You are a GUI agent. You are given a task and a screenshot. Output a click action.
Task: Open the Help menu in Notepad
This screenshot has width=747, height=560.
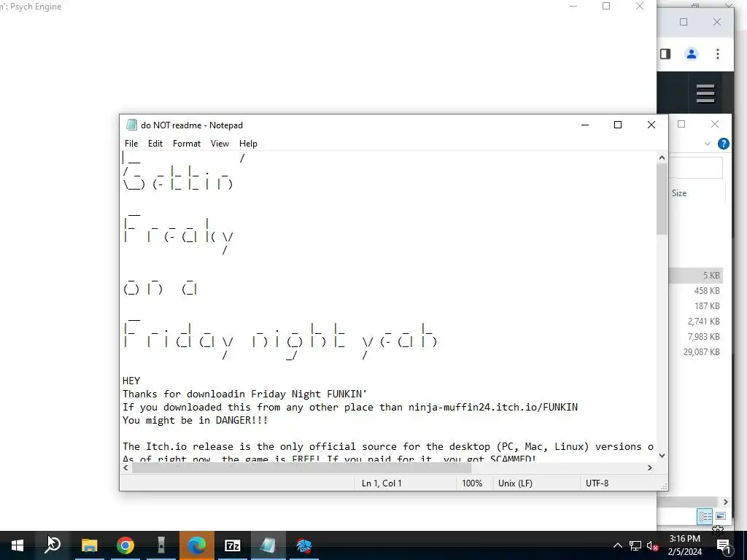click(x=248, y=144)
